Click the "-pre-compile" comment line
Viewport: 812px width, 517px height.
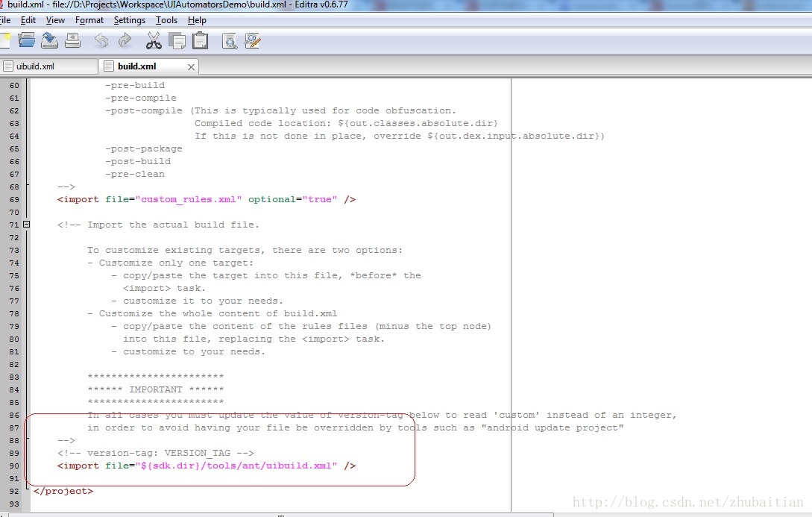tap(140, 98)
